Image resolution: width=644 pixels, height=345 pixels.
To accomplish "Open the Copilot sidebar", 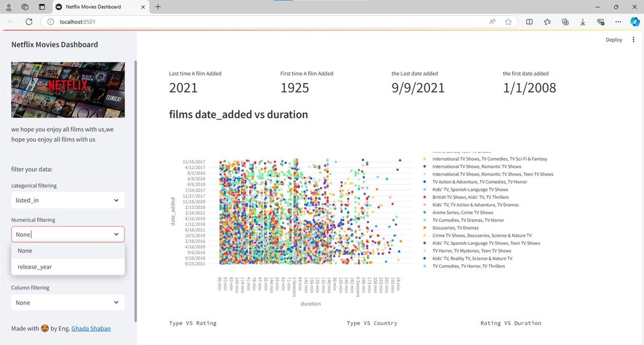I will (635, 22).
